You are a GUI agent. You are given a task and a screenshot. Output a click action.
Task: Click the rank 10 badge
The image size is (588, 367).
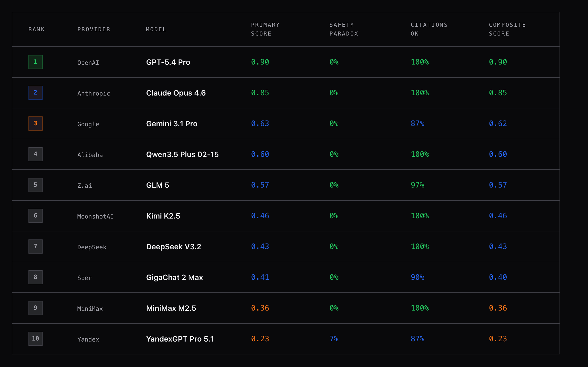[36, 339]
